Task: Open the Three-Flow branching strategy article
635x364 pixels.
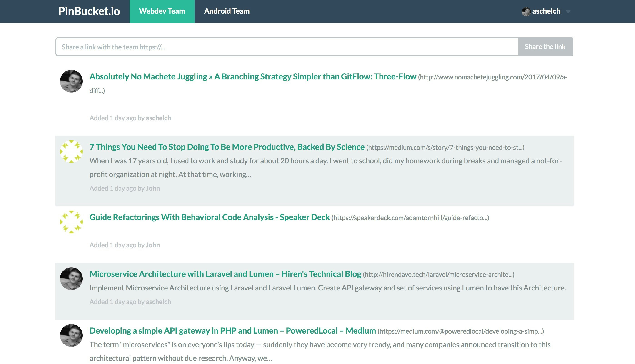Action: (253, 76)
